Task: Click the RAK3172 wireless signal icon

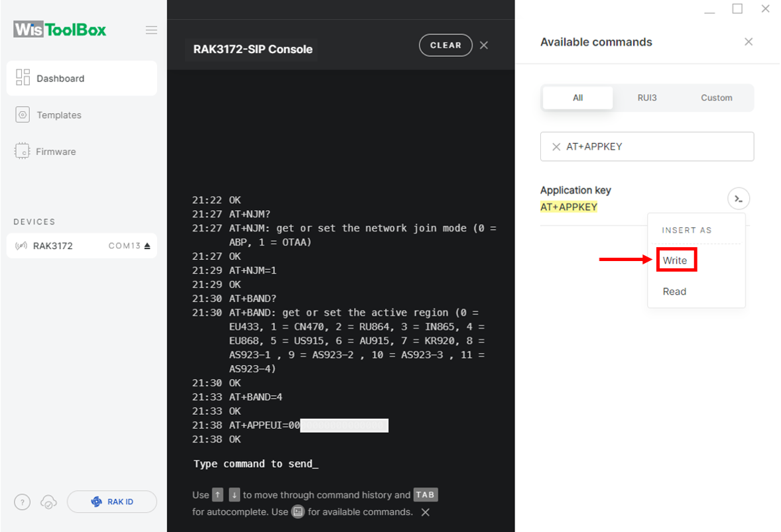Action: point(21,246)
